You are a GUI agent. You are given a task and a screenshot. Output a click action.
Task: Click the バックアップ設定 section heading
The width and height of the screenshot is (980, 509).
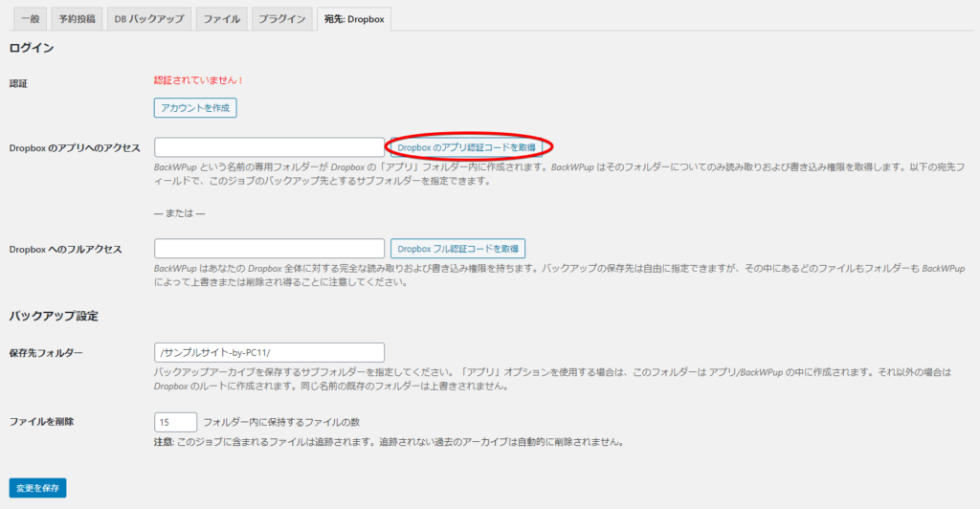pos(54,316)
